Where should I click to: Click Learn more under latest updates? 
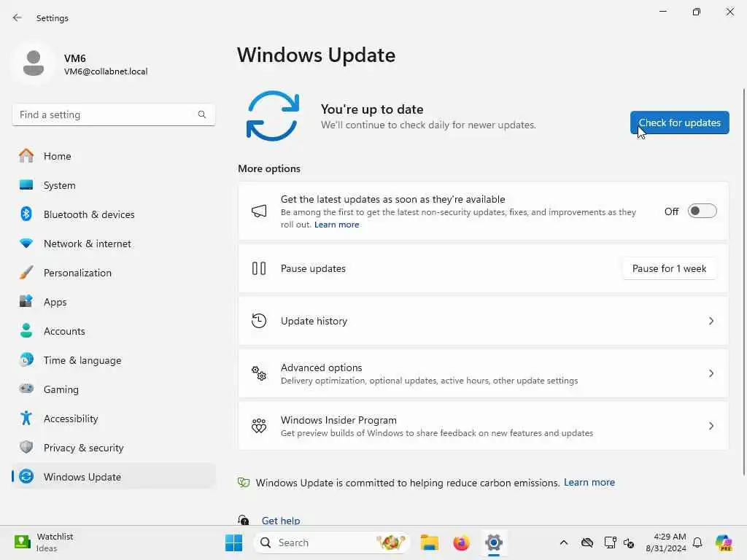tap(336, 225)
